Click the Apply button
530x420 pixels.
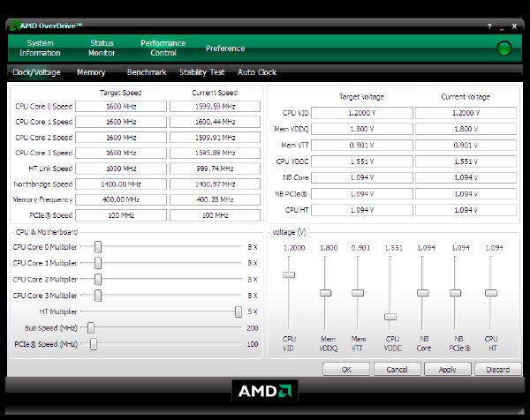(448, 370)
